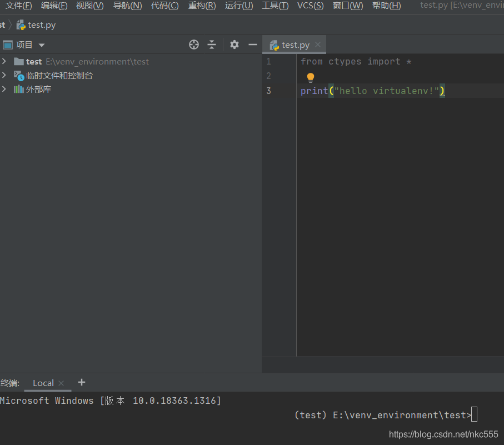The image size is (504, 445).
Task: Expand the 外部库 node
Action: coord(4,89)
